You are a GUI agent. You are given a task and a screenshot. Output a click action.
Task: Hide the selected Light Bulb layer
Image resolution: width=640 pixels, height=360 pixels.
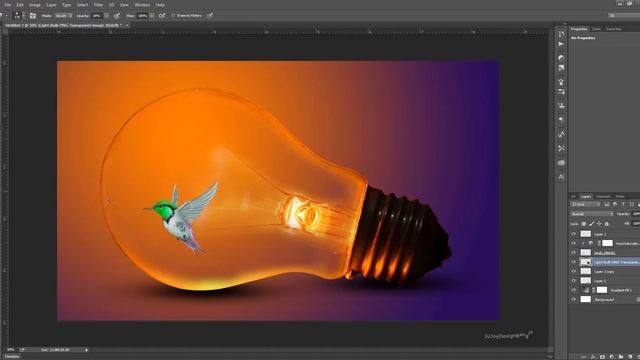(x=573, y=262)
